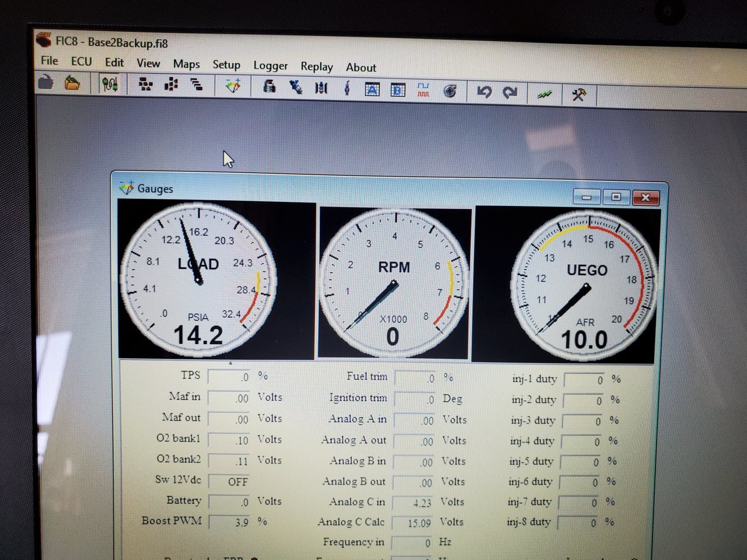747x560 pixels.
Task: Click the fuel injector toolbar icon
Action: tap(296, 87)
